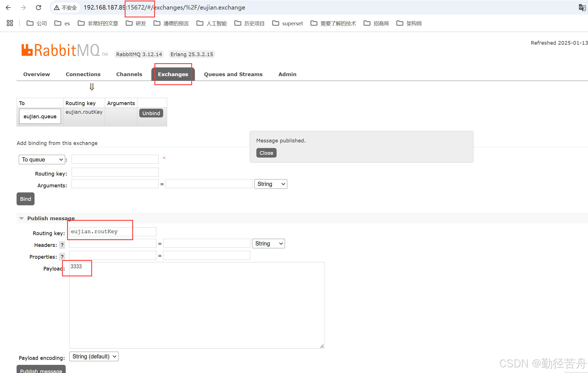This screenshot has height=373, width=588.
Task: Open Arguments type String dropdown
Action: pos(271,184)
